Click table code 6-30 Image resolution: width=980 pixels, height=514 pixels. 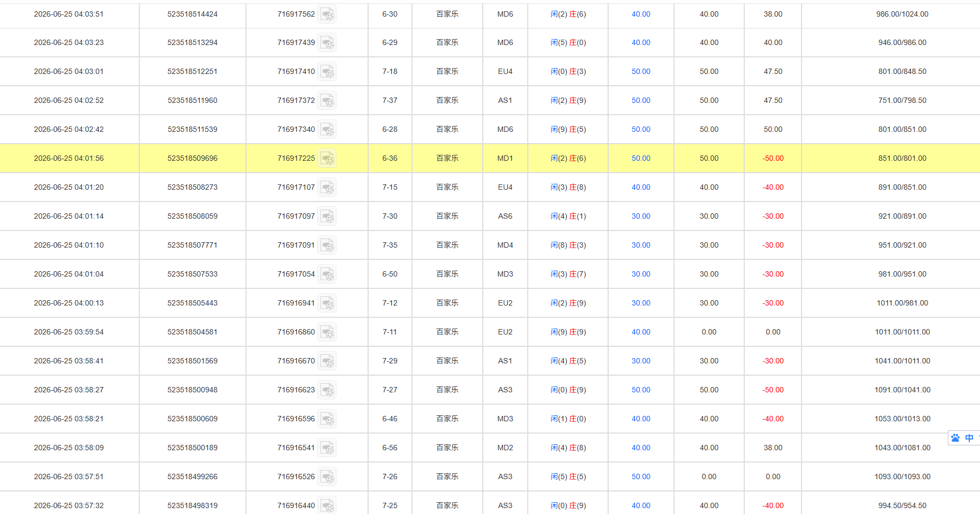390,14
